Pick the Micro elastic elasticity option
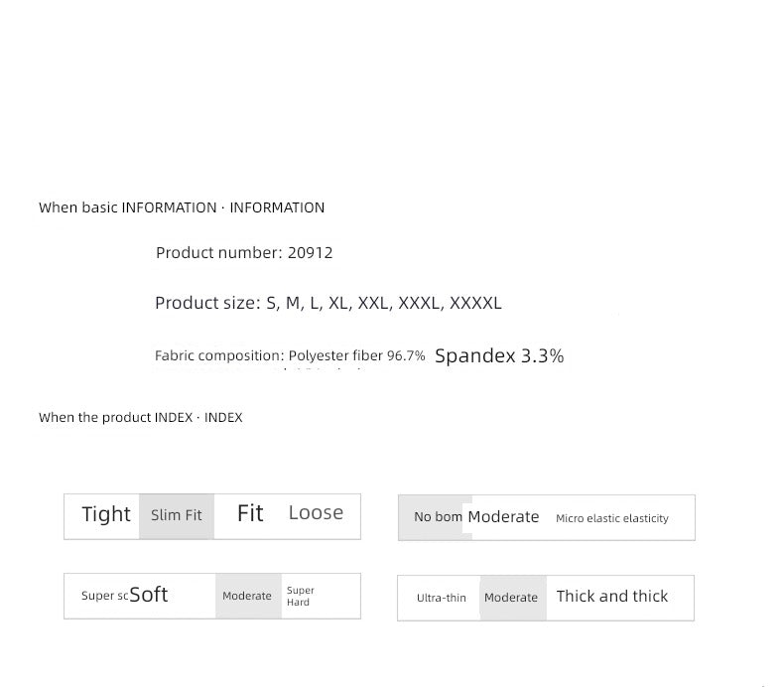 pyautogui.click(x=612, y=518)
